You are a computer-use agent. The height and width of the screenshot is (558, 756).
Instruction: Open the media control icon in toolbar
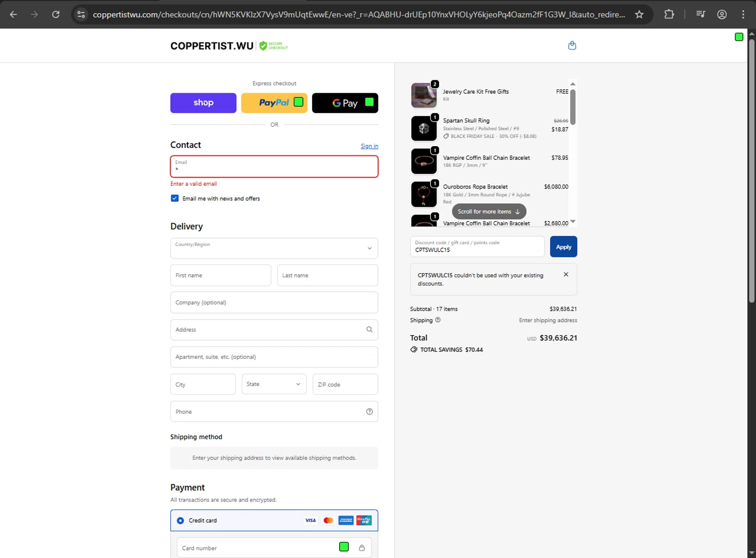click(x=701, y=15)
